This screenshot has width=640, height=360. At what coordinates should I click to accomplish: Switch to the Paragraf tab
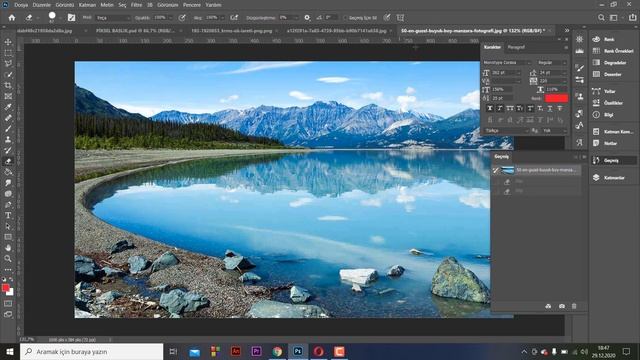(x=516, y=47)
